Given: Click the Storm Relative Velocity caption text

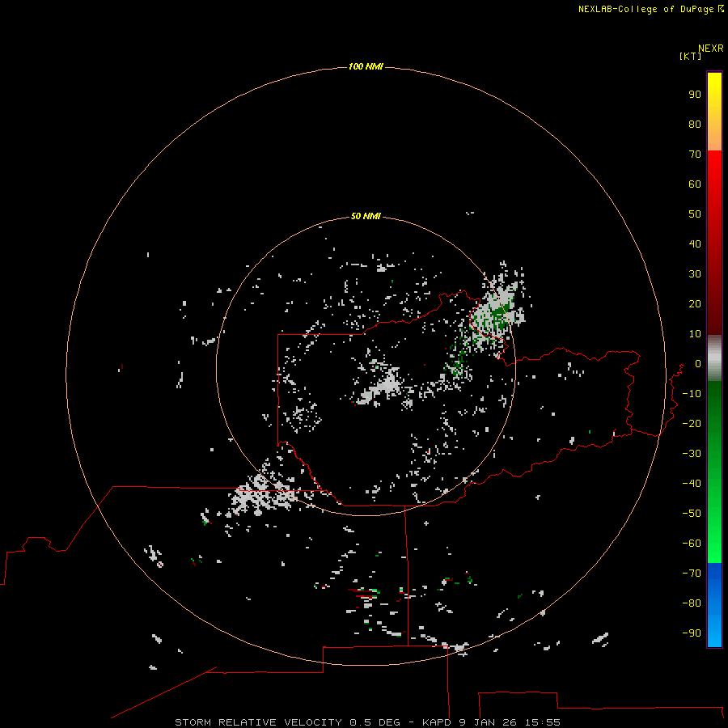Looking at the screenshot, I should (367, 722).
